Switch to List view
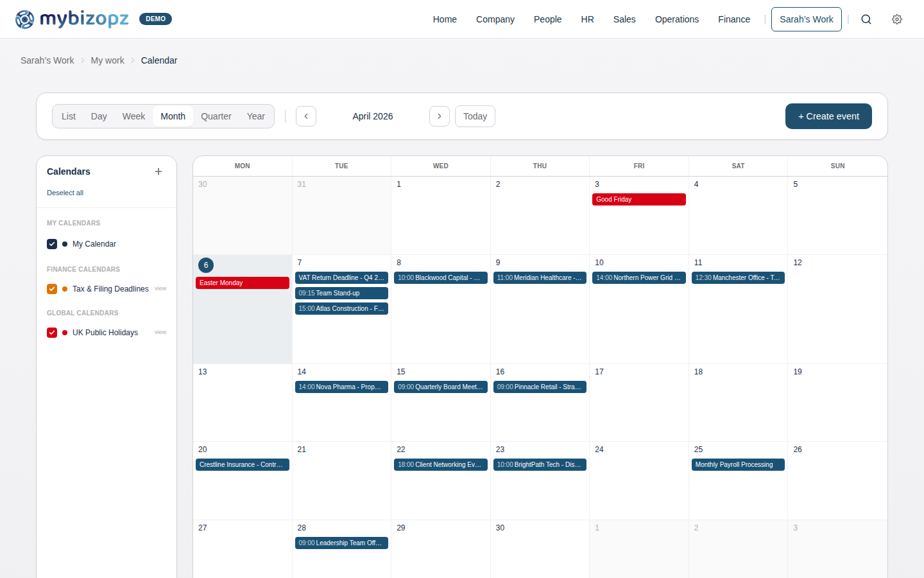 pyautogui.click(x=69, y=116)
